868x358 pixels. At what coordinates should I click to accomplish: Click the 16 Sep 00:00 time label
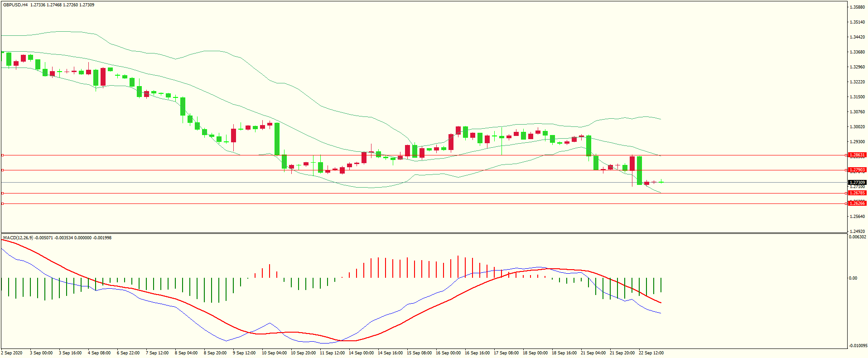448,353
